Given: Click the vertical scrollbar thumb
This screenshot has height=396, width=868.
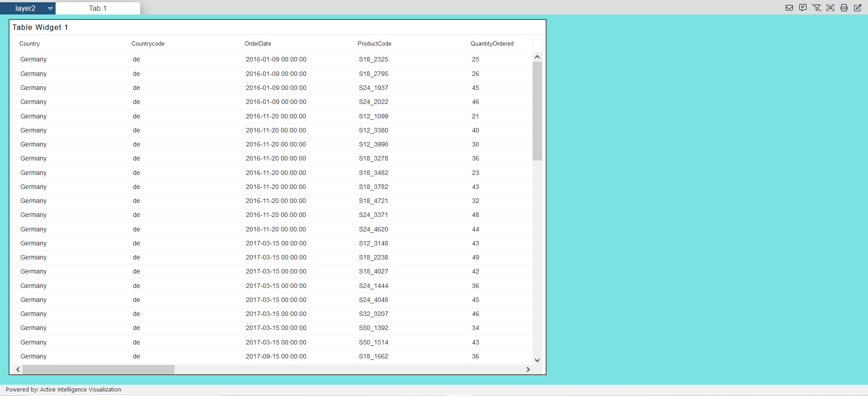Looking at the screenshot, I should coord(537,111).
